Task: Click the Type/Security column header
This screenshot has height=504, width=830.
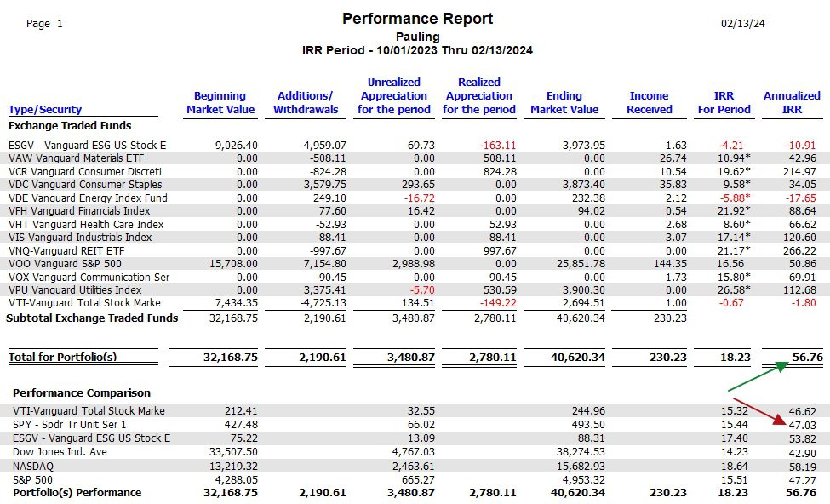Action: coord(45,110)
